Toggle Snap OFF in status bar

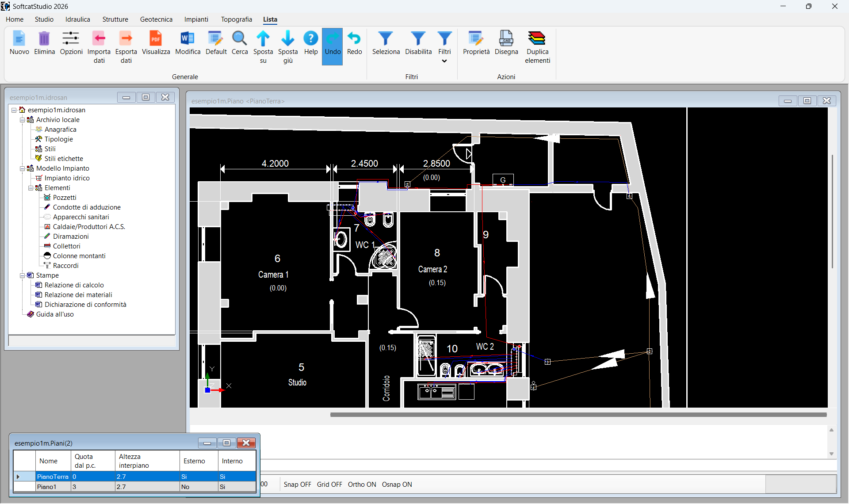297,485
